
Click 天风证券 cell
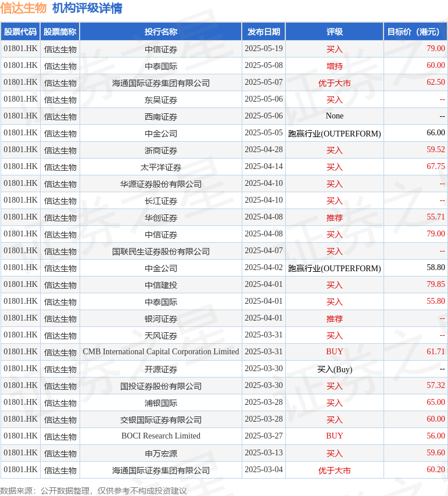click(161, 335)
